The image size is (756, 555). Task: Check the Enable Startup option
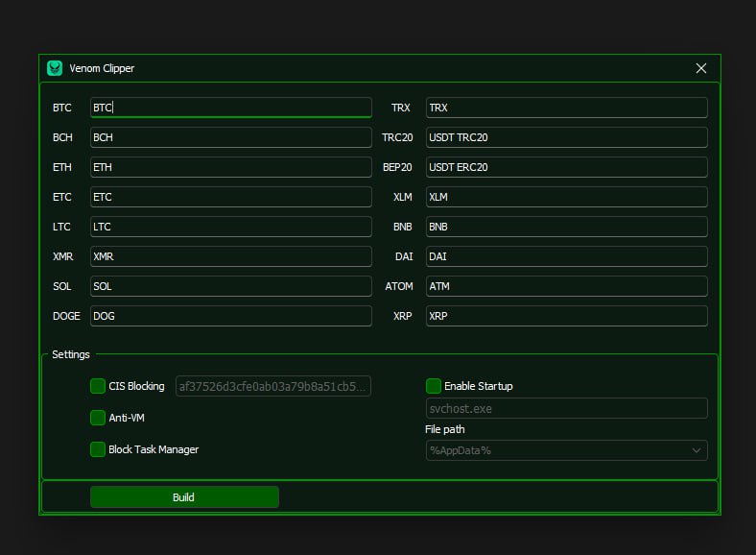tap(434, 386)
